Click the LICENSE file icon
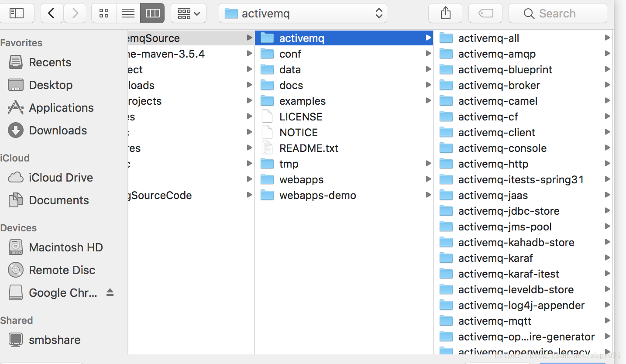 [x=267, y=117]
